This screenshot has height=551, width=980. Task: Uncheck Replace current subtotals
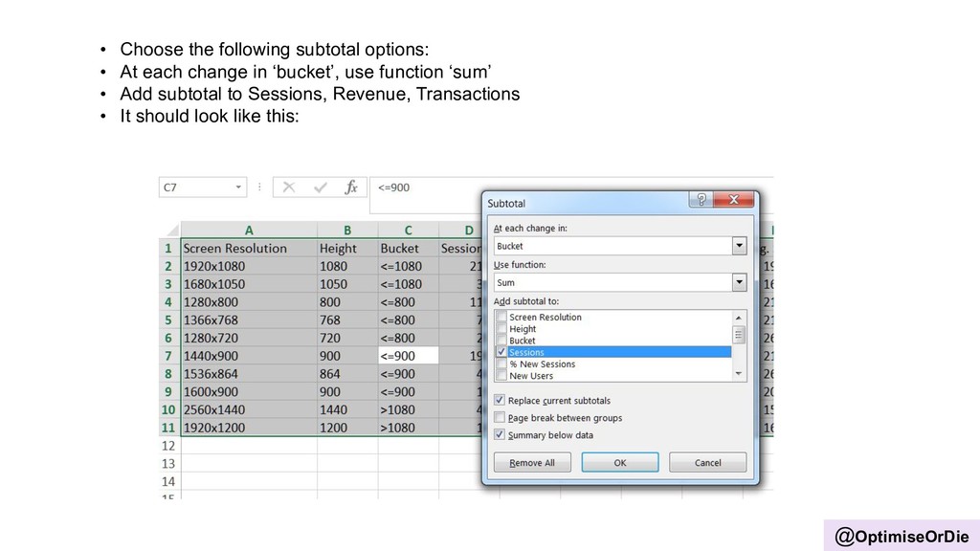(x=500, y=400)
